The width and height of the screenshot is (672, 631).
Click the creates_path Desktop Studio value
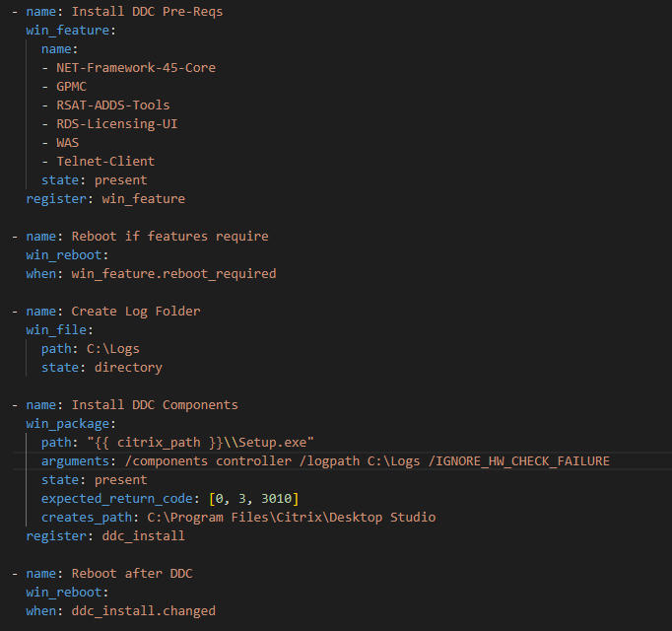(292, 518)
